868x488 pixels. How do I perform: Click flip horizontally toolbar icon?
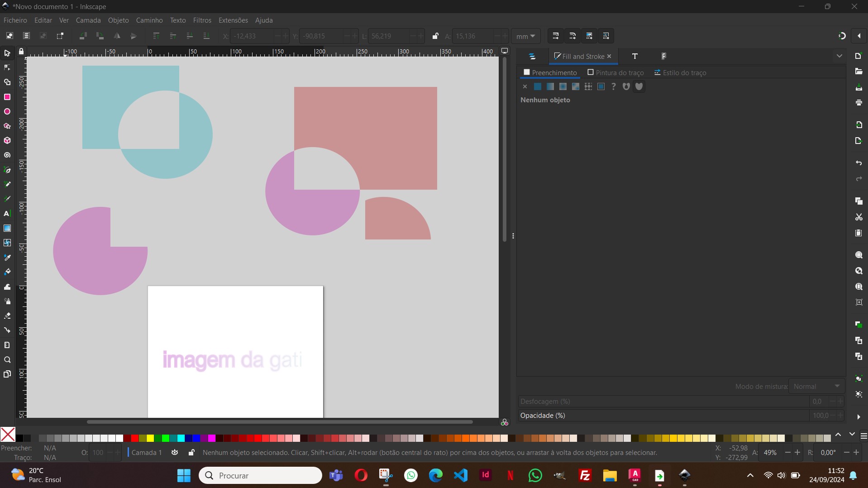click(x=117, y=36)
